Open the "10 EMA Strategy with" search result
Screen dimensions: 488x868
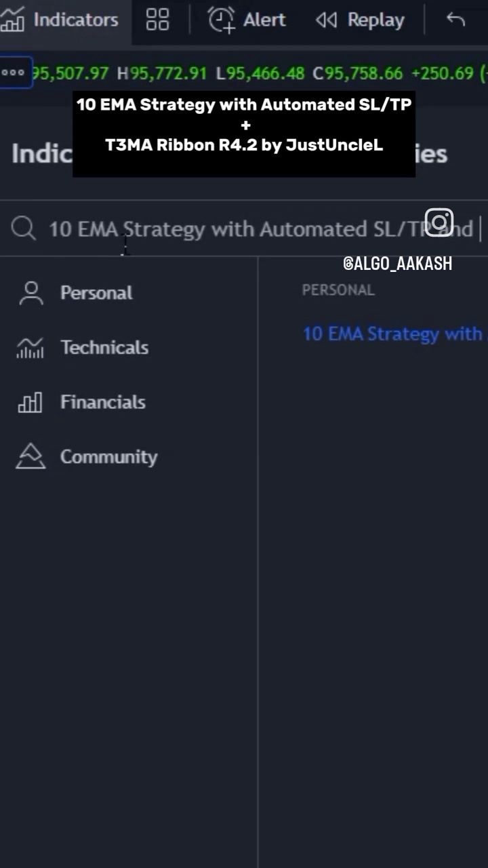(392, 334)
